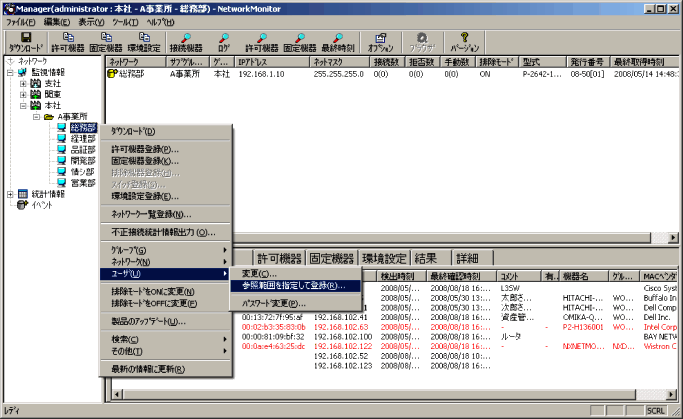683x419 pixels.
Task: Choose 最新の情報に更新(R) menu entry
Action: coord(166,369)
